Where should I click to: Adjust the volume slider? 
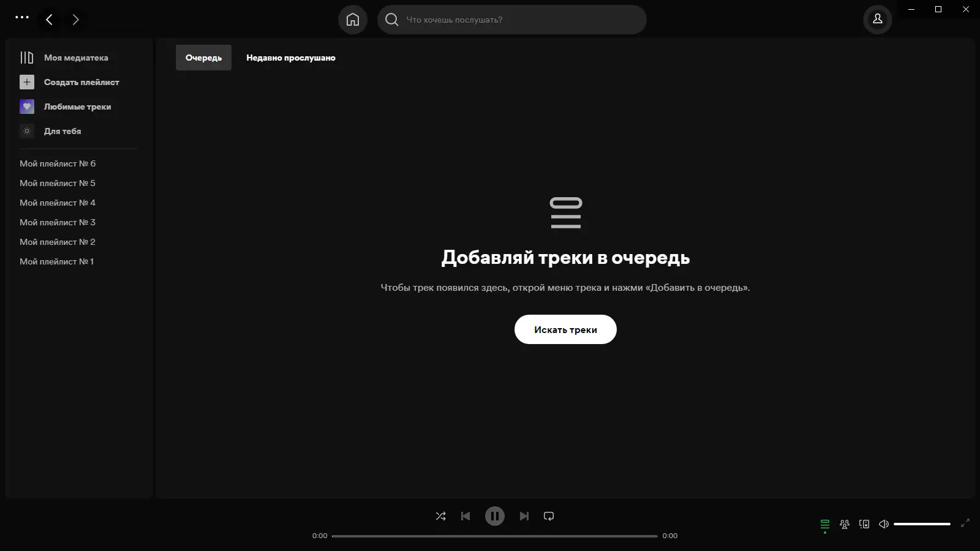[922, 524]
